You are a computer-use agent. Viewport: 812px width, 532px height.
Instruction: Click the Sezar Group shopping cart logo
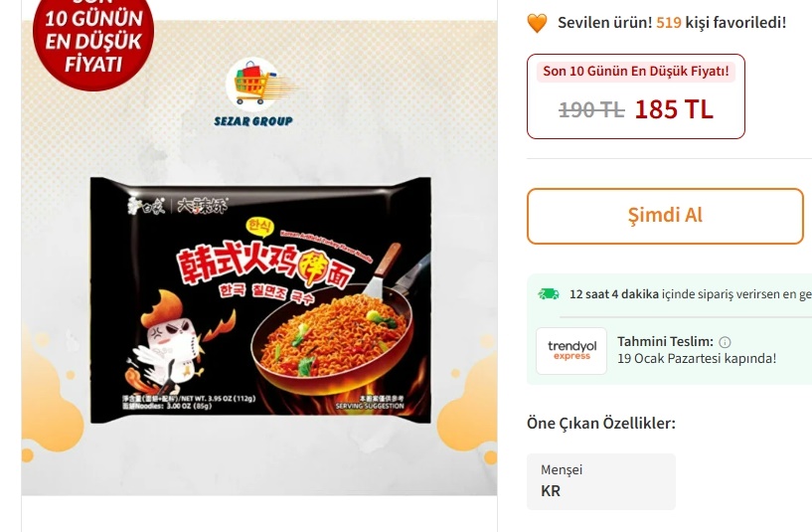[254, 84]
